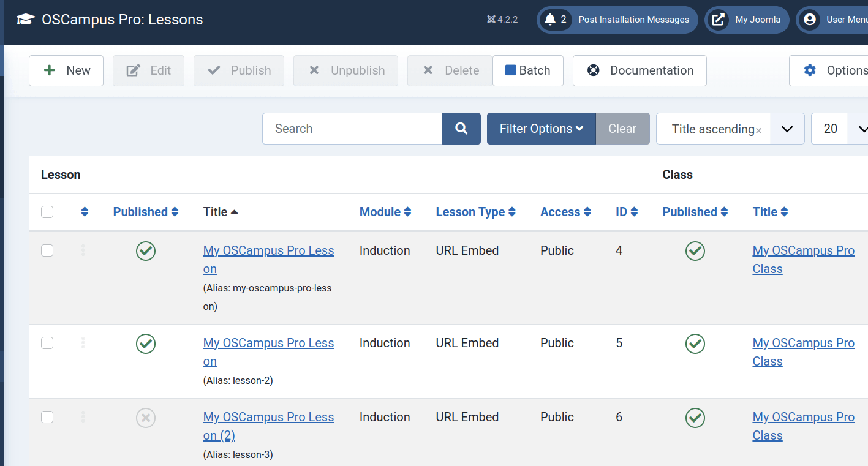This screenshot has width=868, height=466.
Task: Click the Delete toolbar button
Action: coord(450,70)
